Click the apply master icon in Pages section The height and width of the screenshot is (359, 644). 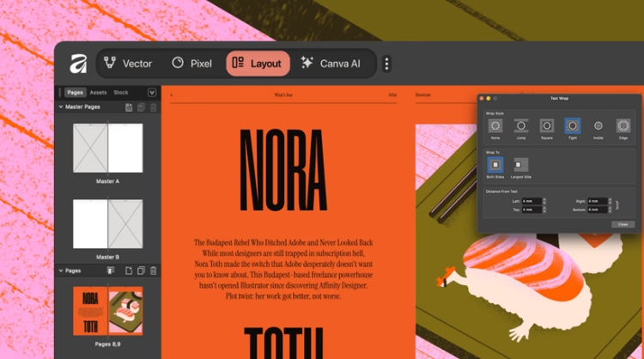[111, 271]
